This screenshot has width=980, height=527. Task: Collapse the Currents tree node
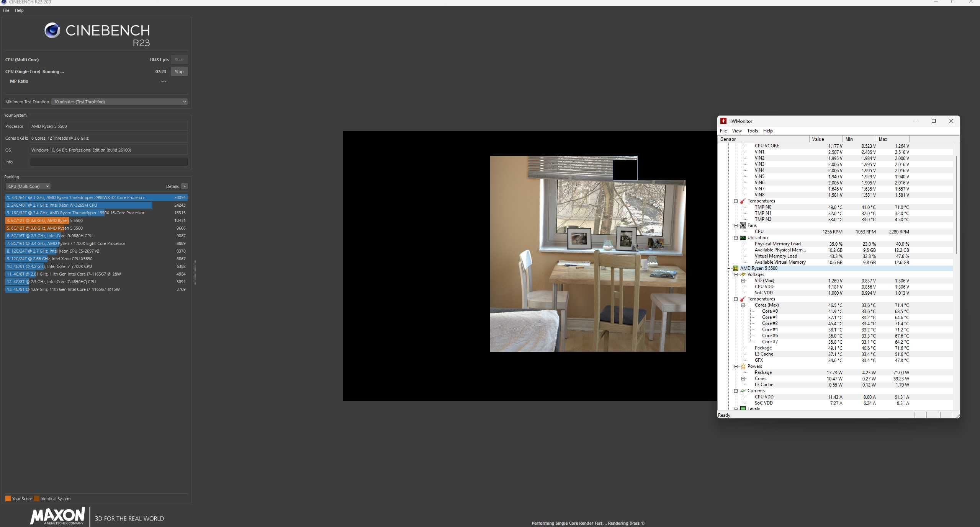736,391
